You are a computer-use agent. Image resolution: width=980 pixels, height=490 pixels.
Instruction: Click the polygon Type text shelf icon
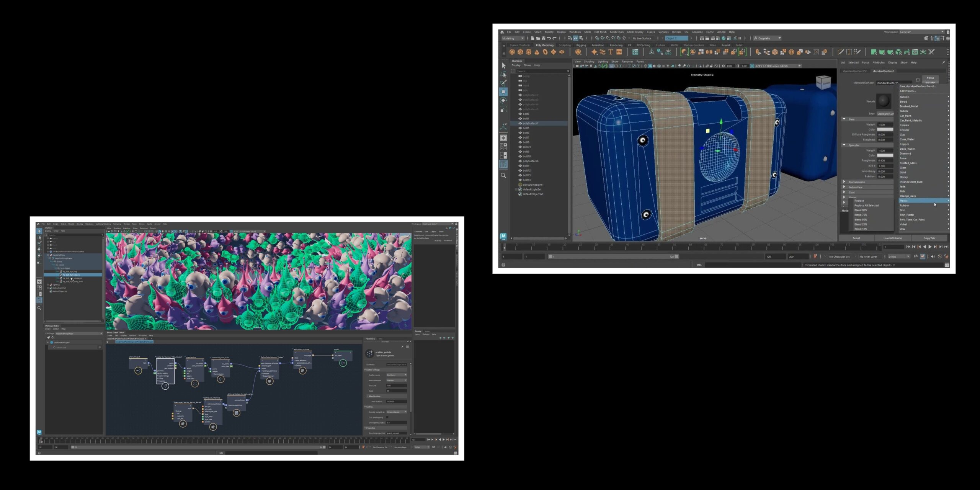pos(611,52)
